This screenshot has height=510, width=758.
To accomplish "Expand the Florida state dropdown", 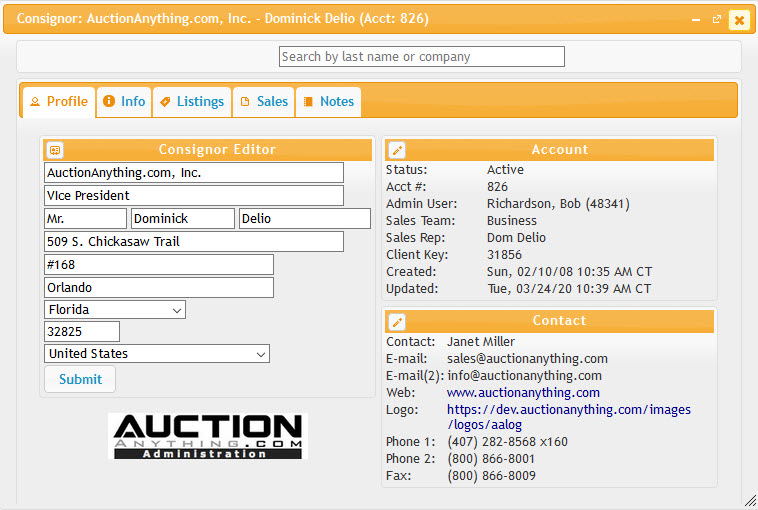I will (115, 310).
